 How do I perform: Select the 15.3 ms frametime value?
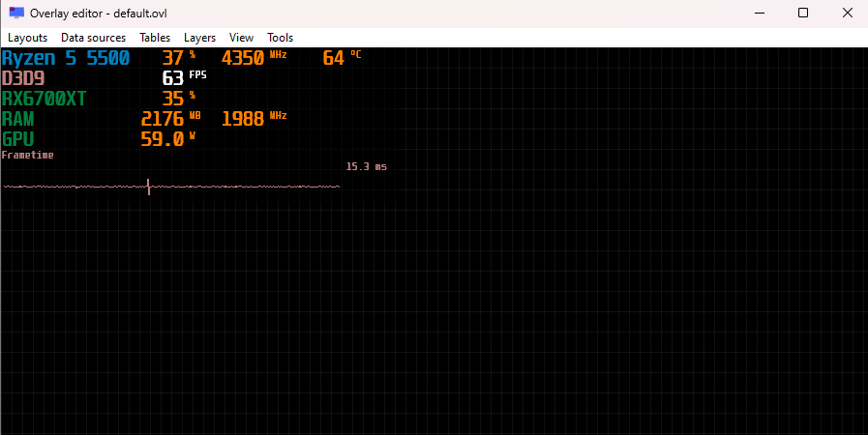click(366, 167)
